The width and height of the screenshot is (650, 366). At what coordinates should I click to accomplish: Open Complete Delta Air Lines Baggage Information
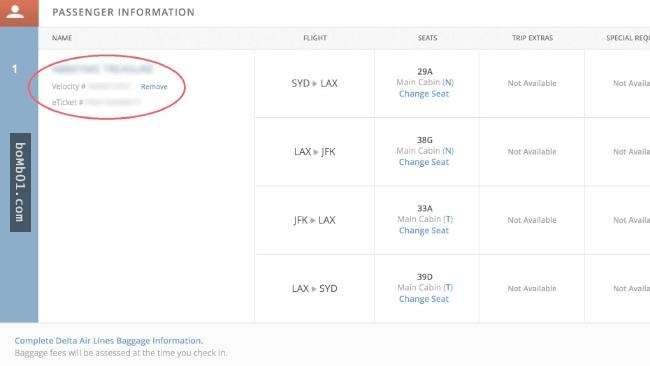pyautogui.click(x=109, y=341)
